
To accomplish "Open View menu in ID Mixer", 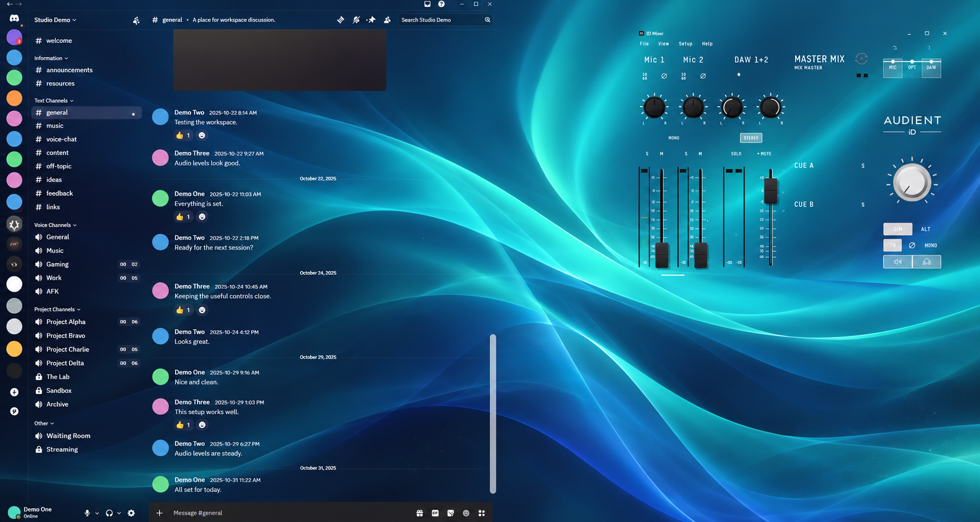I will point(663,44).
